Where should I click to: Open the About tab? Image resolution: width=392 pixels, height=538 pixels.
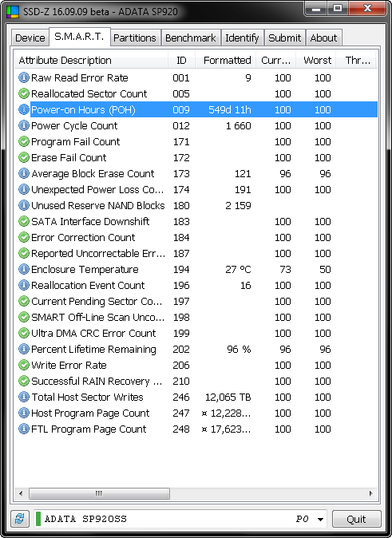pyautogui.click(x=323, y=38)
